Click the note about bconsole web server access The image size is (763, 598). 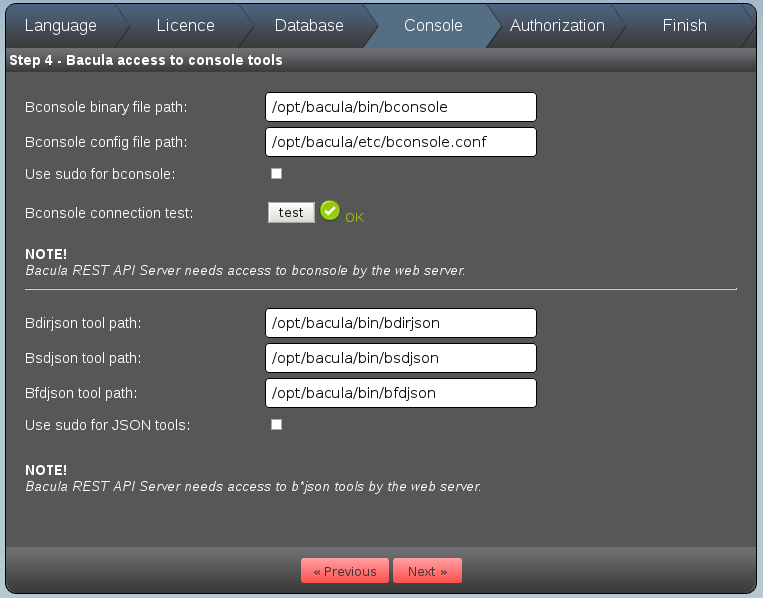pyautogui.click(x=245, y=271)
